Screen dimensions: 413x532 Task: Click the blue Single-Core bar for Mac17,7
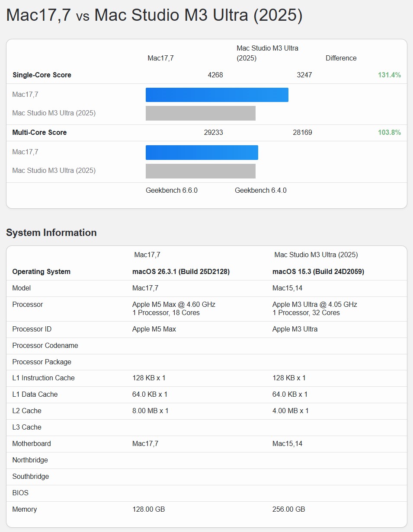point(217,95)
